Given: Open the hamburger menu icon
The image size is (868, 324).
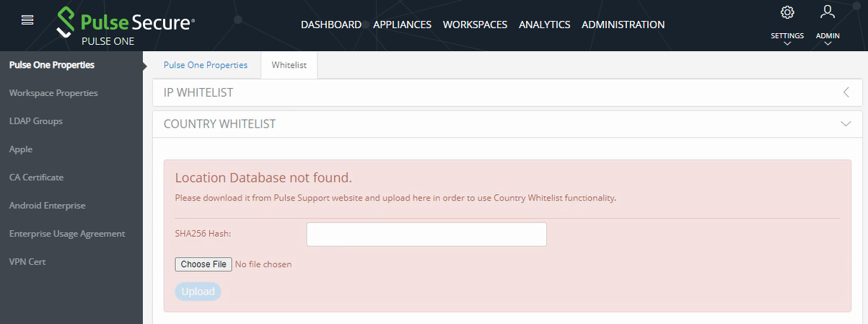Looking at the screenshot, I should [28, 19].
